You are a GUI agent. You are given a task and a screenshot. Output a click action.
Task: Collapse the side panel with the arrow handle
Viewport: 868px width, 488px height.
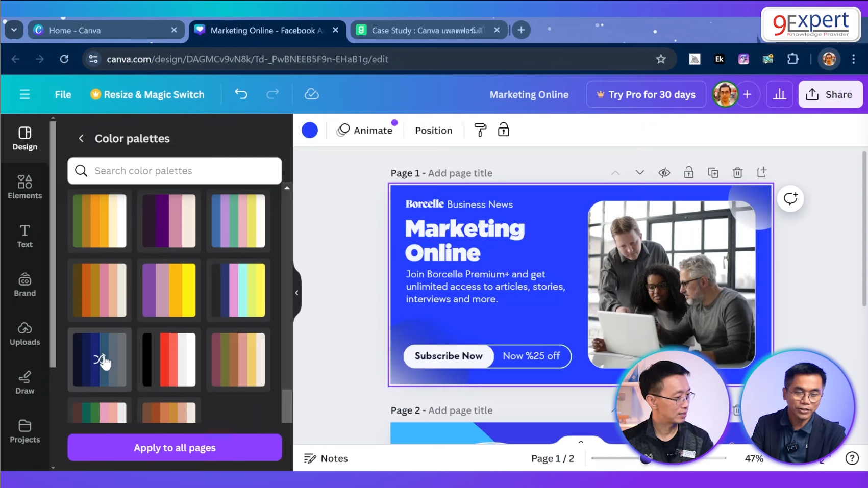click(296, 293)
